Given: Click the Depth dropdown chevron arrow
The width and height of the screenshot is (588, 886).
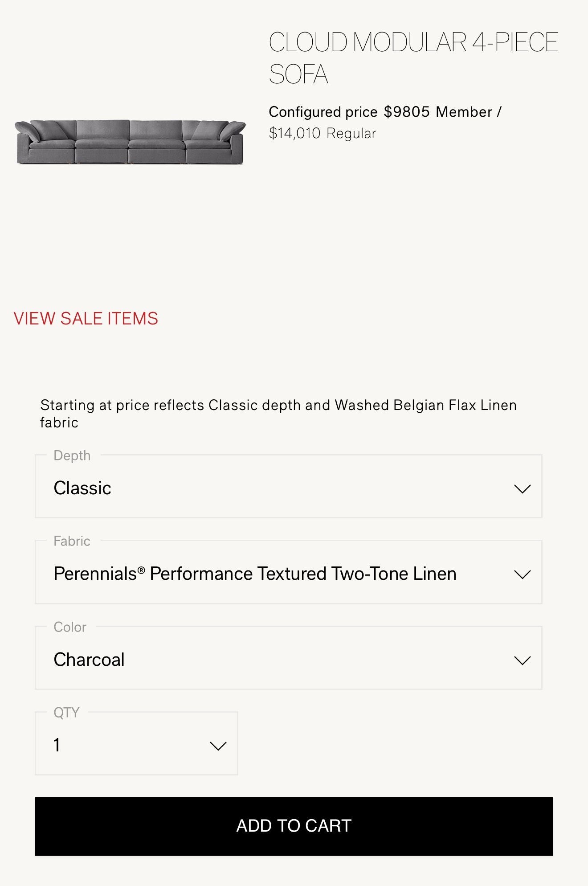Looking at the screenshot, I should pos(522,488).
